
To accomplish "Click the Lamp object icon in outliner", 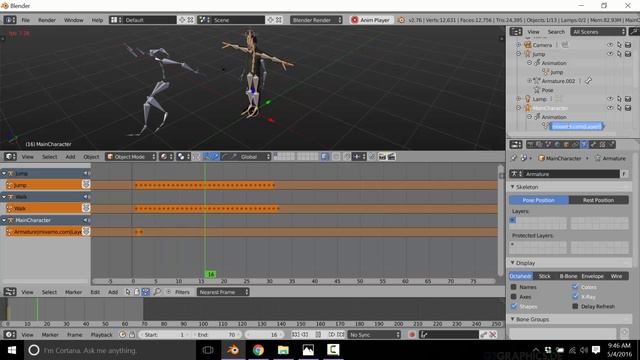I will (x=527, y=99).
